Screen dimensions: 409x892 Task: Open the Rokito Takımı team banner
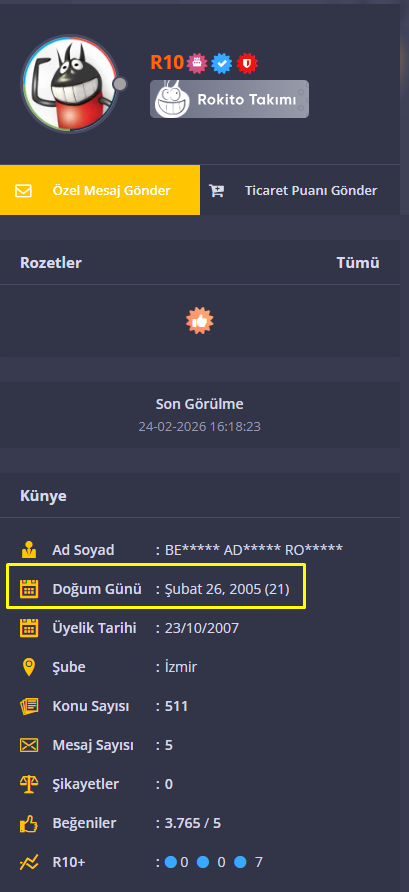pyautogui.click(x=229, y=99)
